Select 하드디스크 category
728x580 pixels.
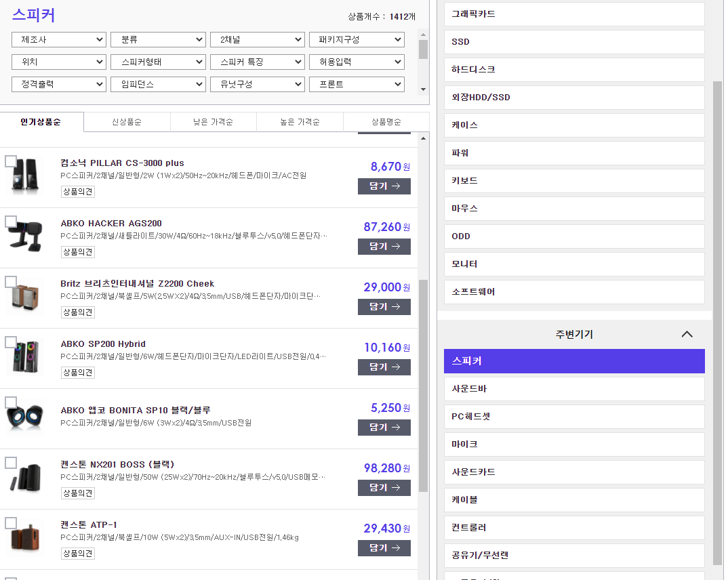[x=574, y=70]
